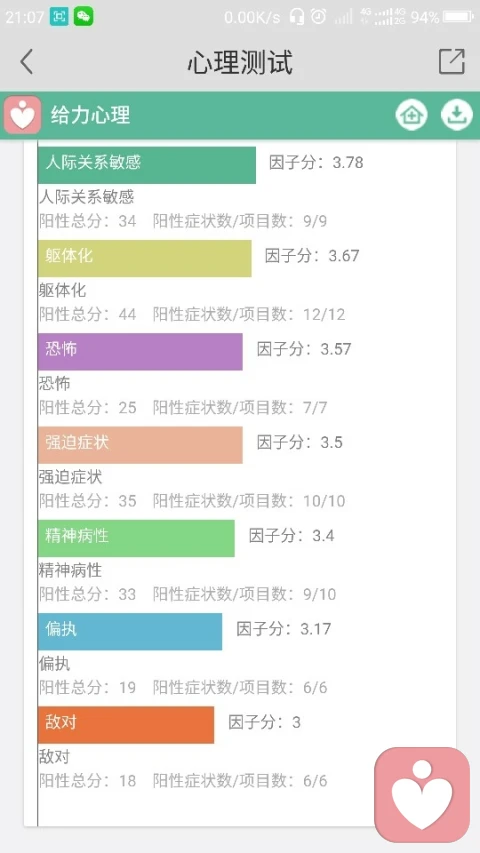Tap the blue 偏执 bar
This screenshot has height=853, width=480.
(x=130, y=632)
